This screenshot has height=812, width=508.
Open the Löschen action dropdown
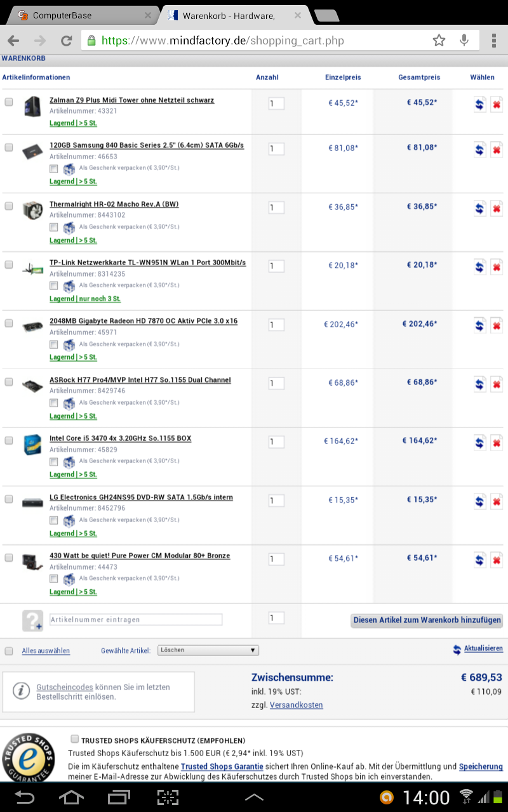pos(208,650)
